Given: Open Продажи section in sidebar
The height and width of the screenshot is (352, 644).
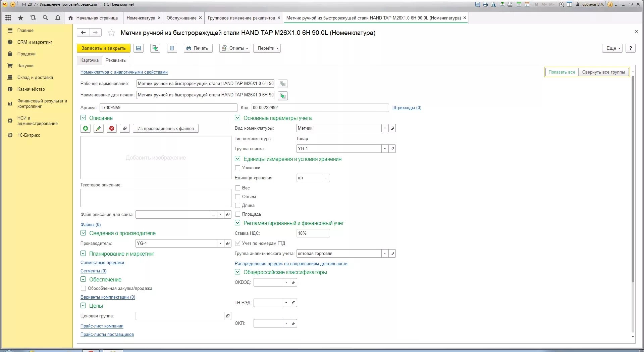Looking at the screenshot, I should click(x=26, y=54).
